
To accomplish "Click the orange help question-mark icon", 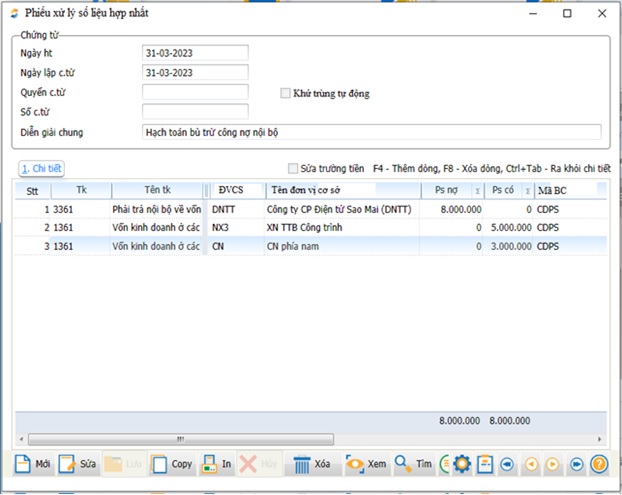I will click(599, 464).
